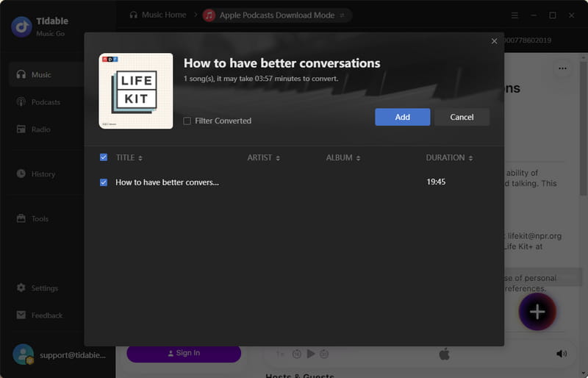Click the purple Sign In button
Viewport: 588px width, 378px height.
point(184,353)
